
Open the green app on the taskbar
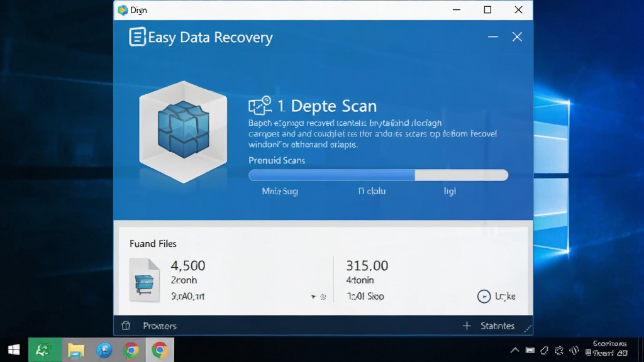(x=45, y=349)
